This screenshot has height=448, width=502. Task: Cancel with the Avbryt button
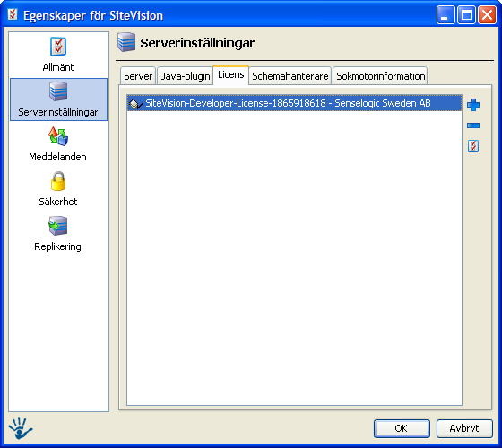[464, 428]
